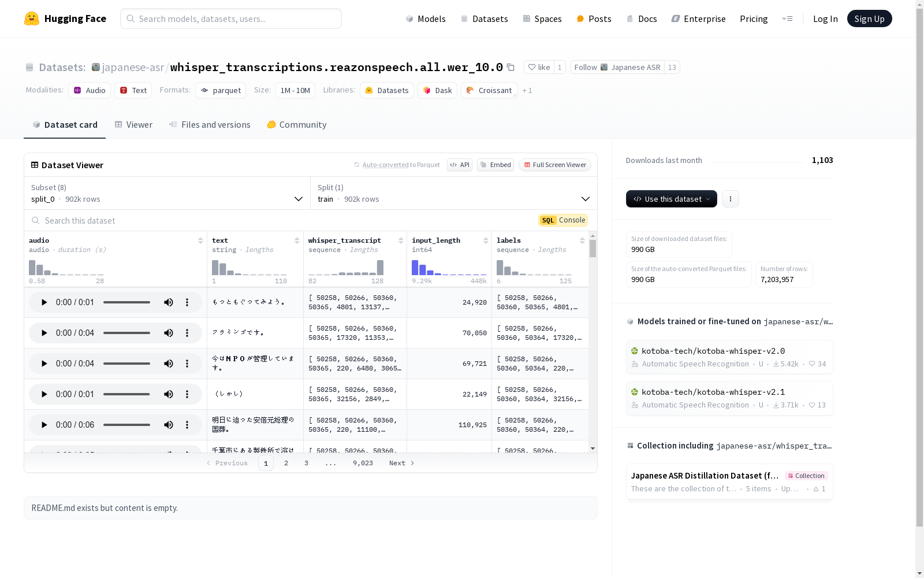
Task: Open Enterprise in the top navigation
Action: pos(698,19)
